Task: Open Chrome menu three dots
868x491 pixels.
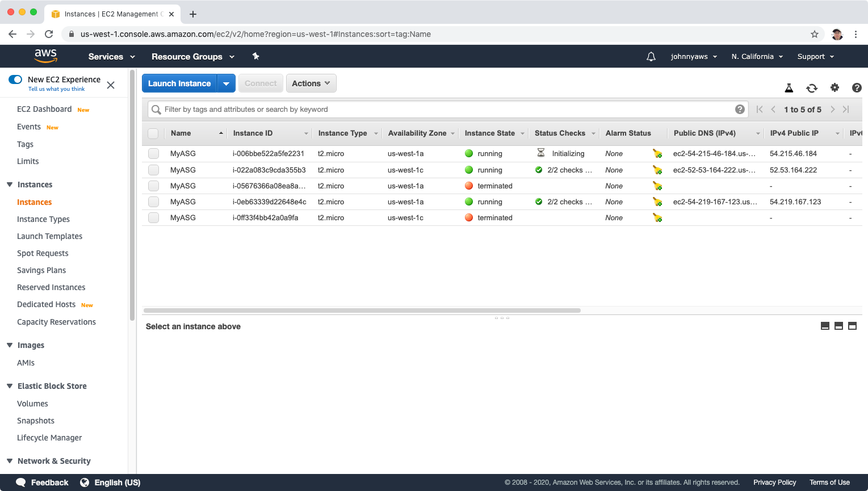Action: (856, 34)
